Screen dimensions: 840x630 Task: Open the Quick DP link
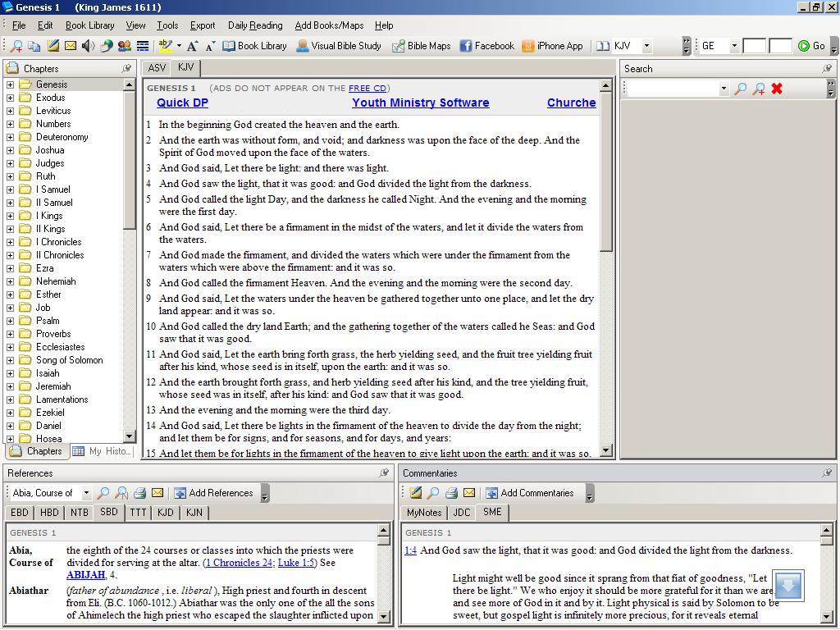coord(182,103)
